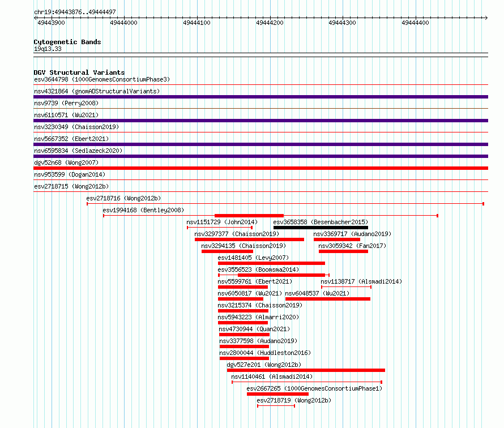
Task: Select the nsv6050817 (Wu2021) label
Action: pos(250,293)
